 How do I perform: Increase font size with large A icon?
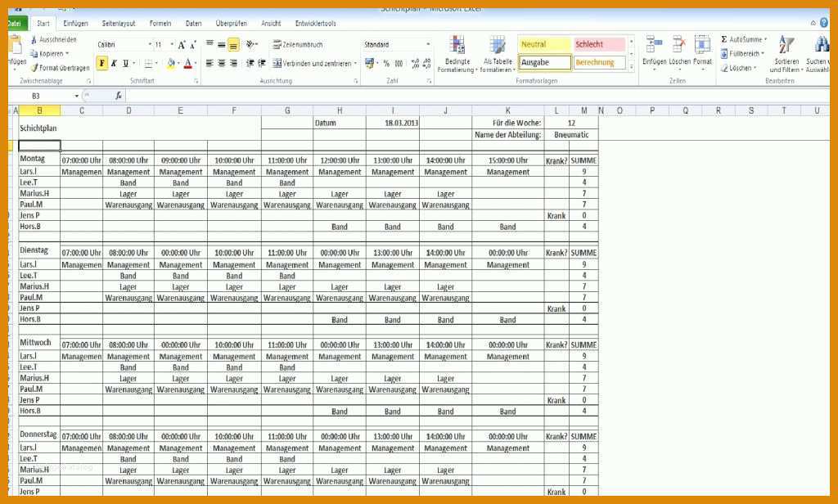pos(182,45)
